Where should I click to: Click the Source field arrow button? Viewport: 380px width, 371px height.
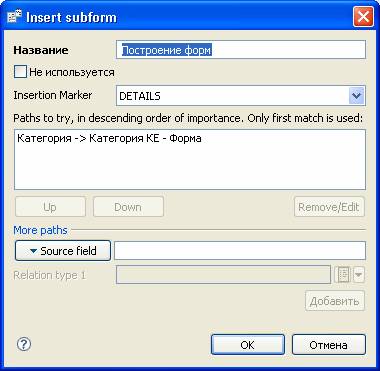tap(63, 251)
